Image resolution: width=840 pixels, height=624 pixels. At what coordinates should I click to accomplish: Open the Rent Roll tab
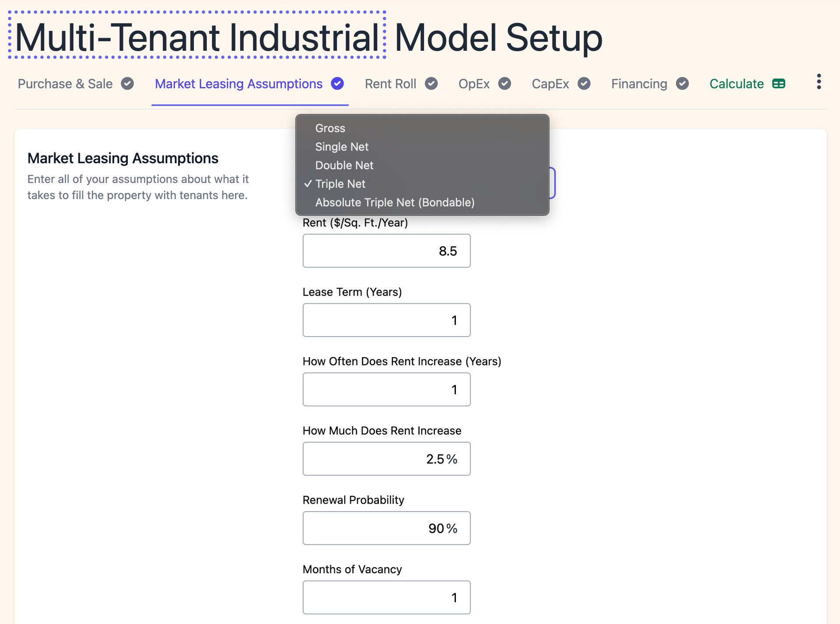[x=390, y=84]
